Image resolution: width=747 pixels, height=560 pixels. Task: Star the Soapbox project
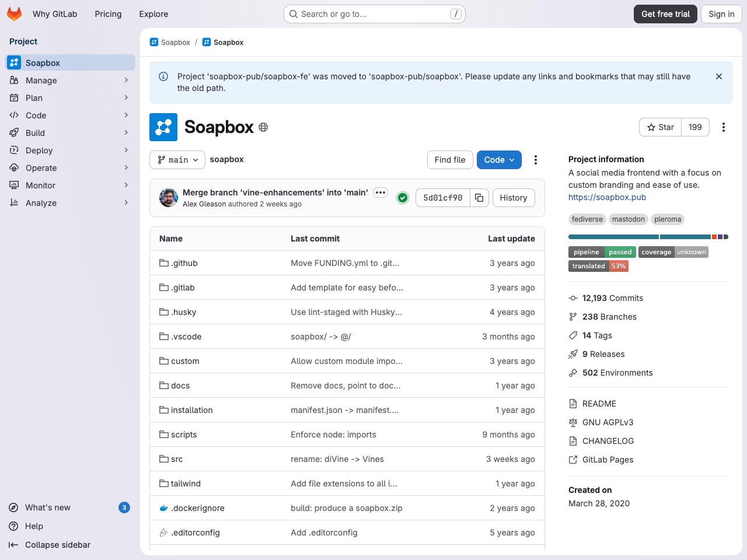click(x=660, y=127)
